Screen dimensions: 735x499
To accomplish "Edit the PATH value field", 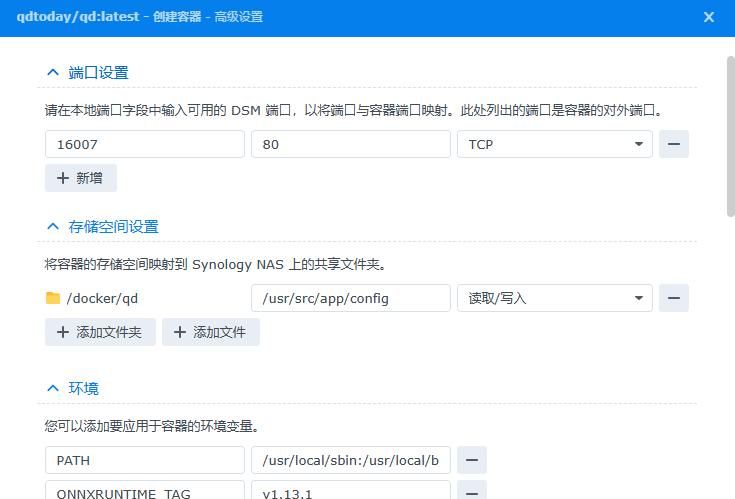I will pyautogui.click(x=351, y=460).
